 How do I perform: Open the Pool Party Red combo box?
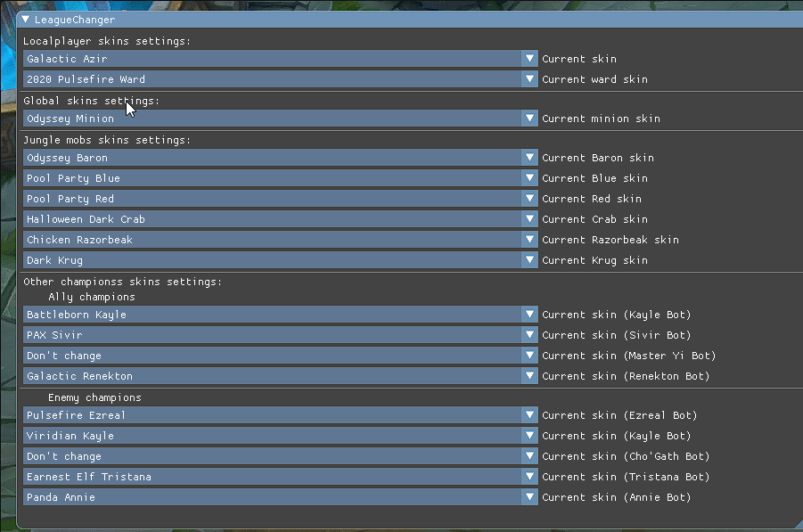click(x=280, y=199)
